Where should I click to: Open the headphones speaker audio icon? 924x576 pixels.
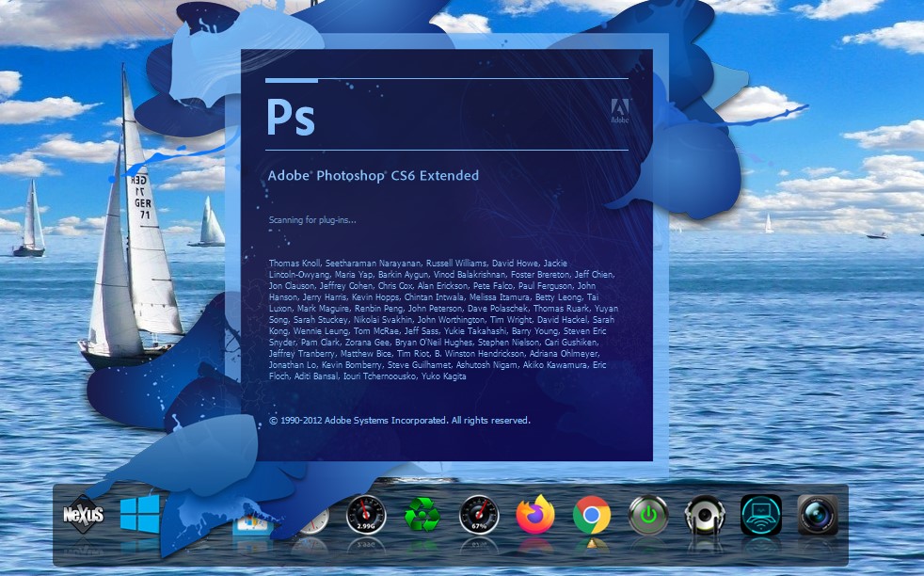click(705, 515)
